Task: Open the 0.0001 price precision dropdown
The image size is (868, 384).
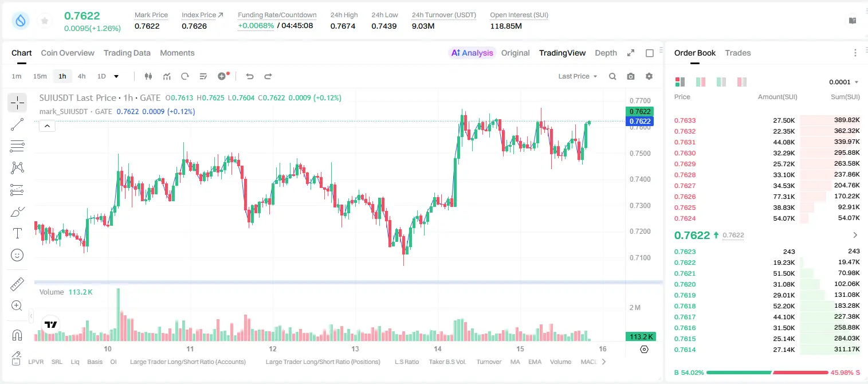Action: pyautogui.click(x=843, y=82)
